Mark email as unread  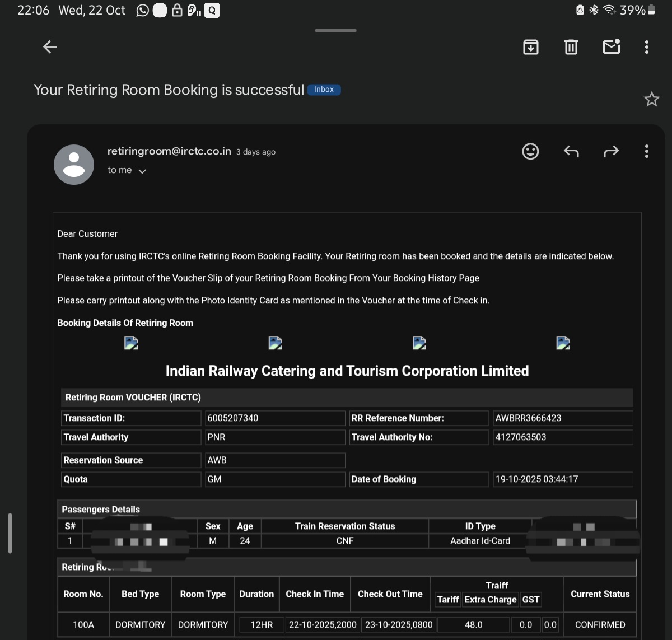click(611, 46)
